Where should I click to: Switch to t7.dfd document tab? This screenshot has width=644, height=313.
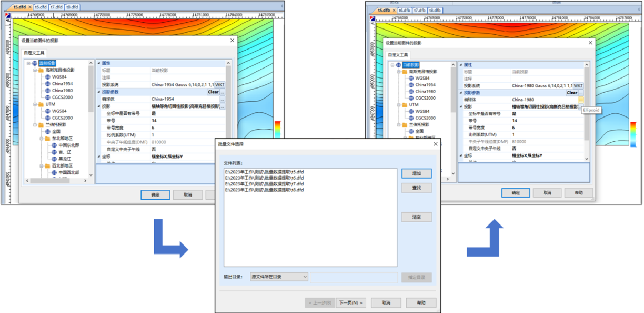(56, 7)
